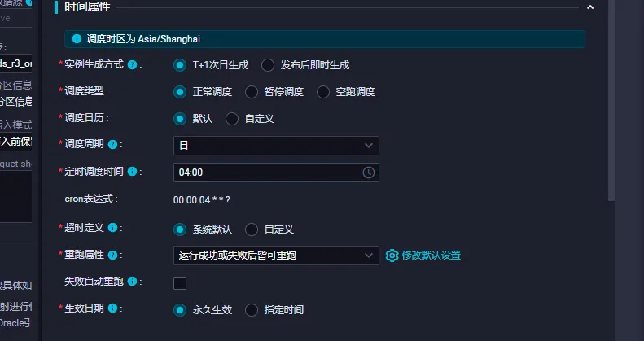
Task: Click 修改默认设置 link
Action: point(432,256)
